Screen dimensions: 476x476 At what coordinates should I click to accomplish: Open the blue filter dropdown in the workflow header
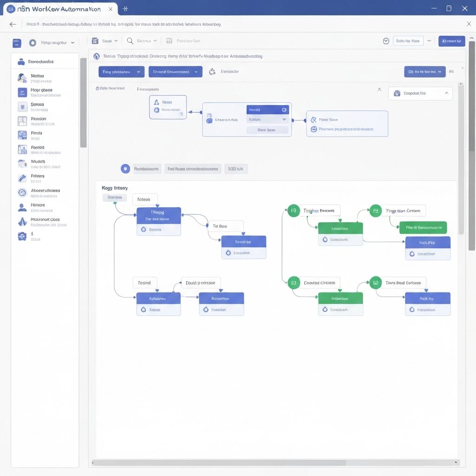(x=121, y=72)
